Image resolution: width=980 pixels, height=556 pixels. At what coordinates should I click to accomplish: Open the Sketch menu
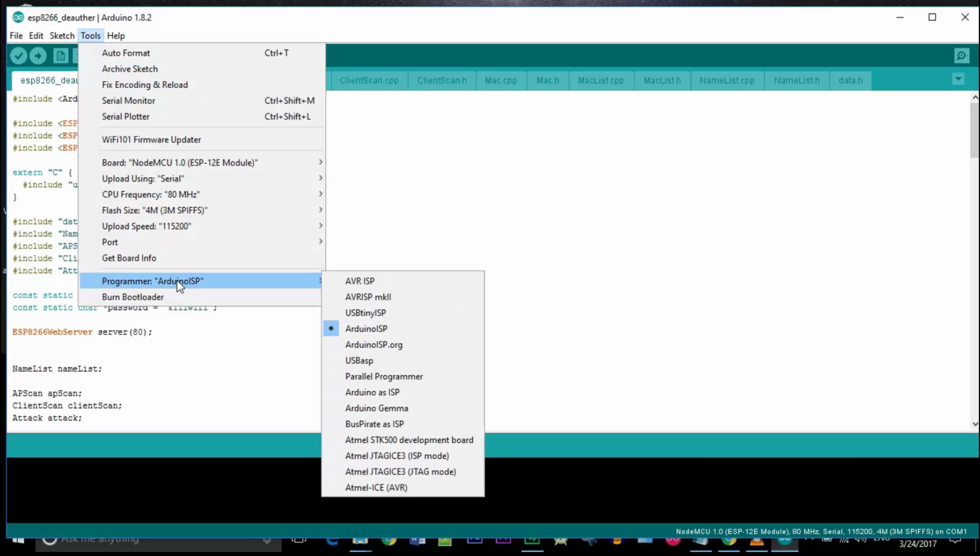point(62,36)
